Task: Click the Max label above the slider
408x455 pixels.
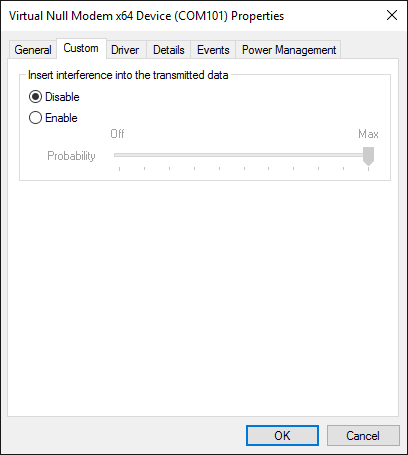Action: tap(368, 134)
